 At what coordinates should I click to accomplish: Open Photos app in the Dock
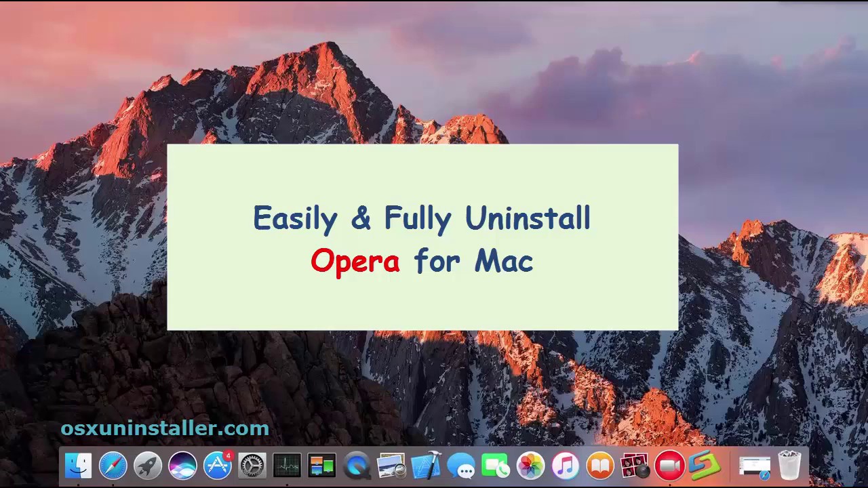[530, 466]
